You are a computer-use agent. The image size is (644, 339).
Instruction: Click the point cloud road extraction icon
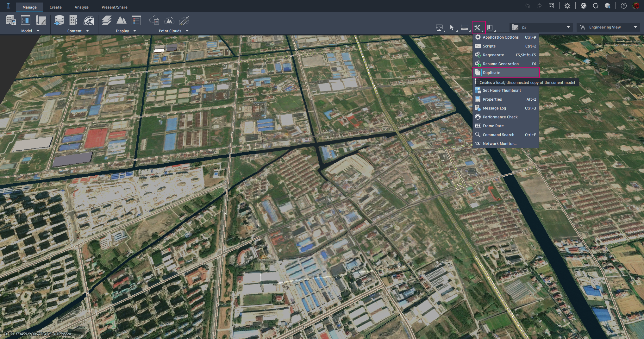[x=184, y=21]
